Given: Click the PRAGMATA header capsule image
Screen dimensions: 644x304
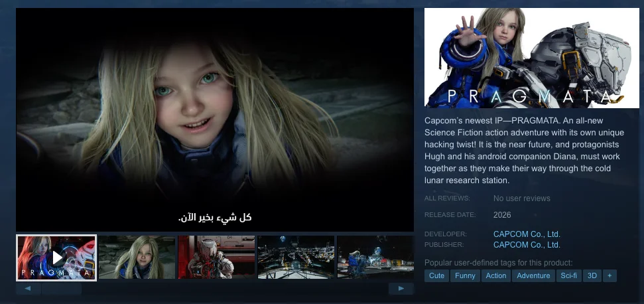Looking at the screenshot, I should tap(531, 58).
